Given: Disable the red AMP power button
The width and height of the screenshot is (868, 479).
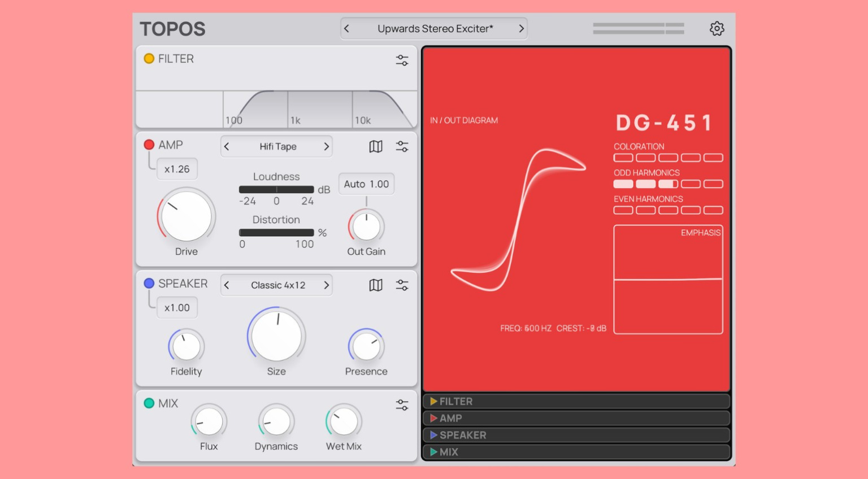Looking at the screenshot, I should coord(149,145).
